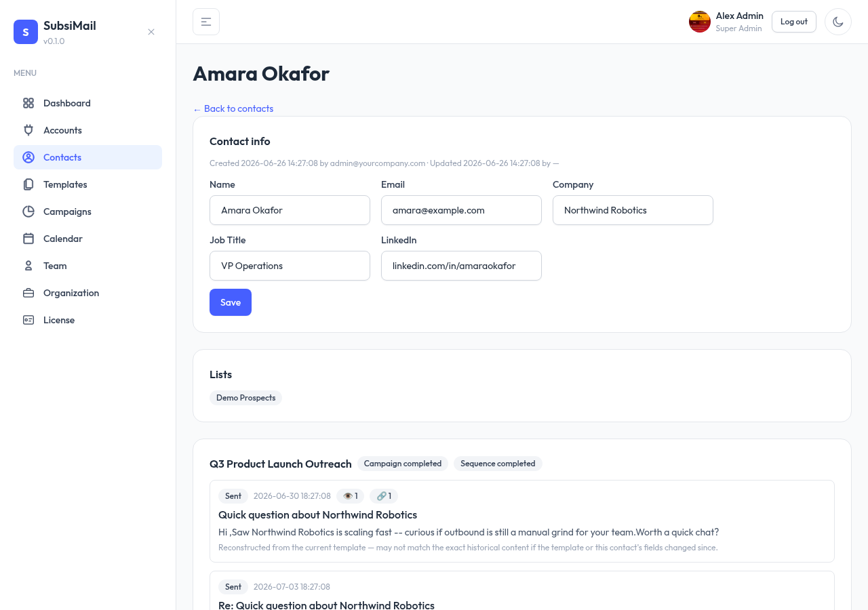Click the Templates copy icon
The width and height of the screenshot is (868, 610).
tap(28, 184)
